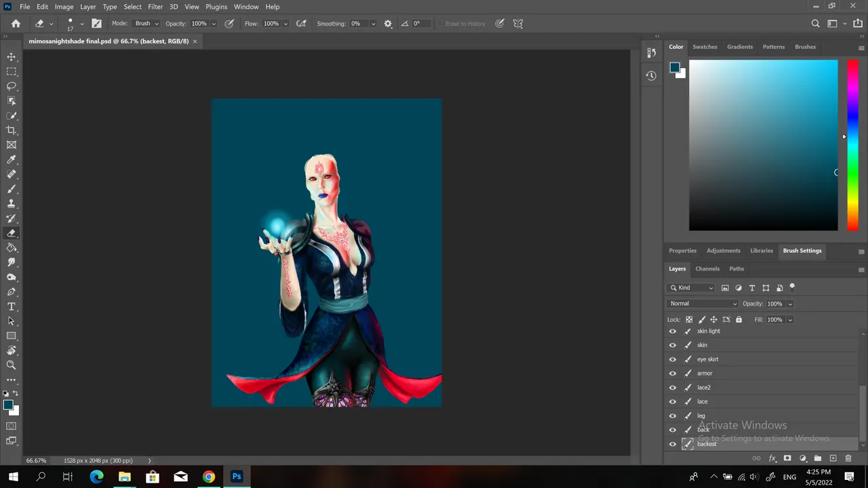Toggle visibility of the leg layer
The height and width of the screenshot is (488, 868).
pyautogui.click(x=673, y=415)
